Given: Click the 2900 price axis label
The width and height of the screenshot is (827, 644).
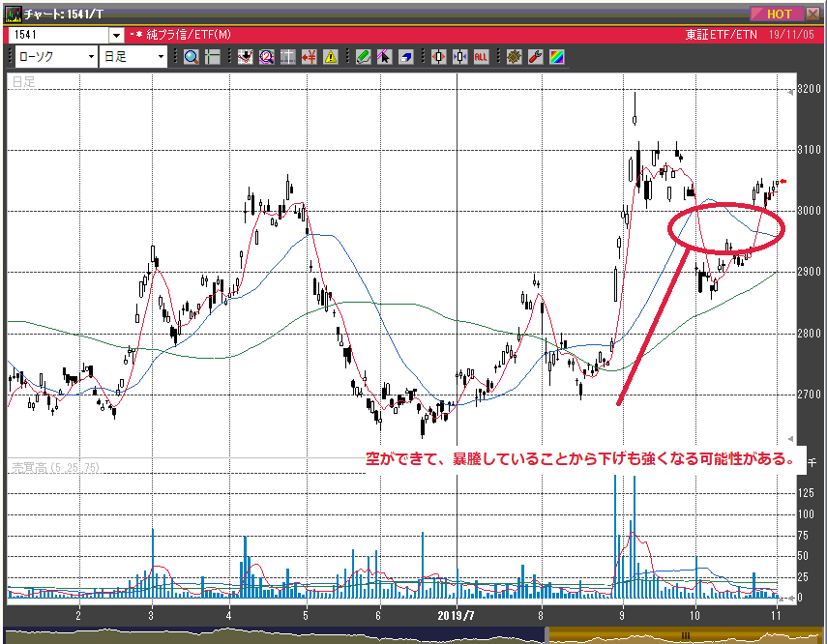Looking at the screenshot, I should [x=809, y=272].
